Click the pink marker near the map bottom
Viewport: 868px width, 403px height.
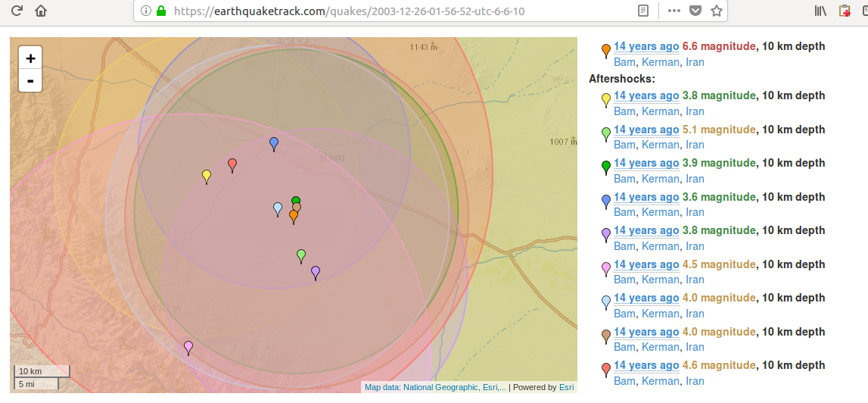tap(188, 347)
